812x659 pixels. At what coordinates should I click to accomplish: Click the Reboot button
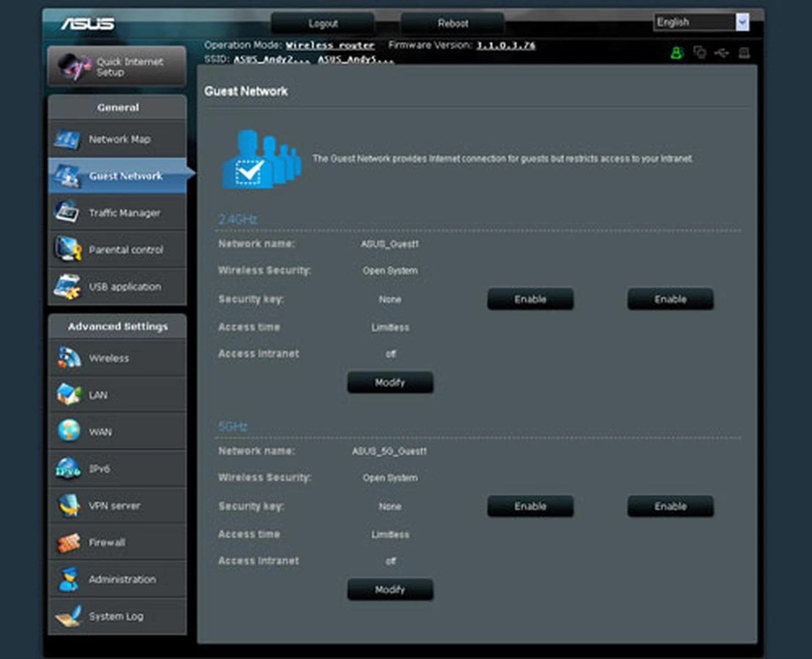pyautogui.click(x=453, y=23)
